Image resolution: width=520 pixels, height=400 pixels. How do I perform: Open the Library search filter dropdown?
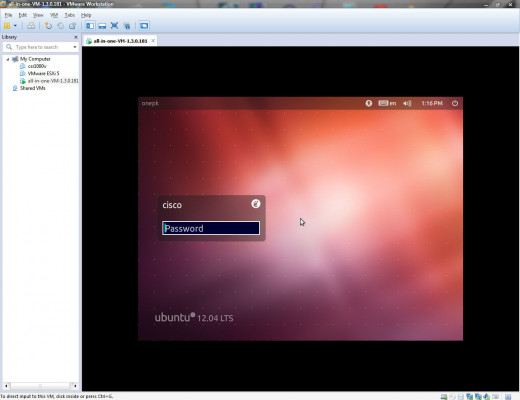click(x=75, y=47)
